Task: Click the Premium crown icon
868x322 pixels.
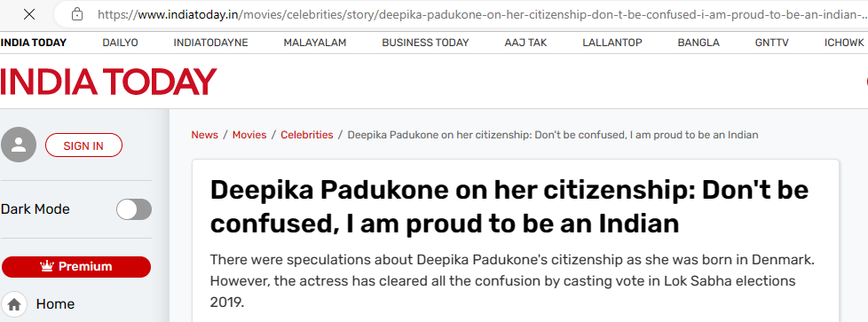Action: coord(46,267)
